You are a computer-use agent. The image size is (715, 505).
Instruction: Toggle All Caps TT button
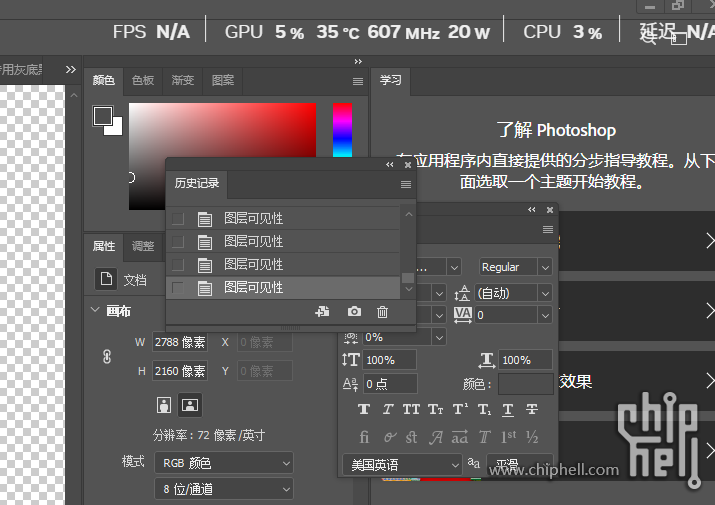(411, 409)
